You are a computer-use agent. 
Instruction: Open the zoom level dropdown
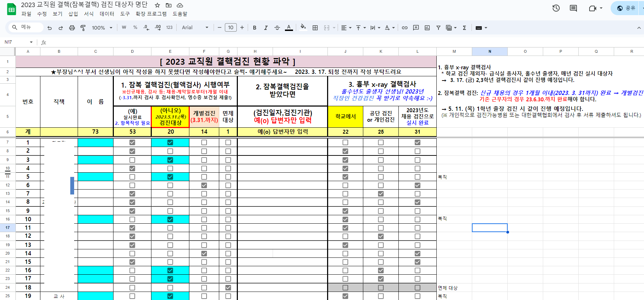coord(102,28)
